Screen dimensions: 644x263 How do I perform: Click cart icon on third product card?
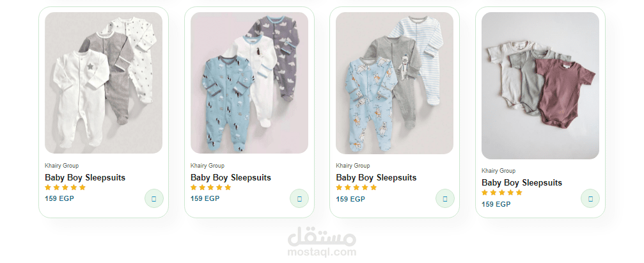pos(445,198)
